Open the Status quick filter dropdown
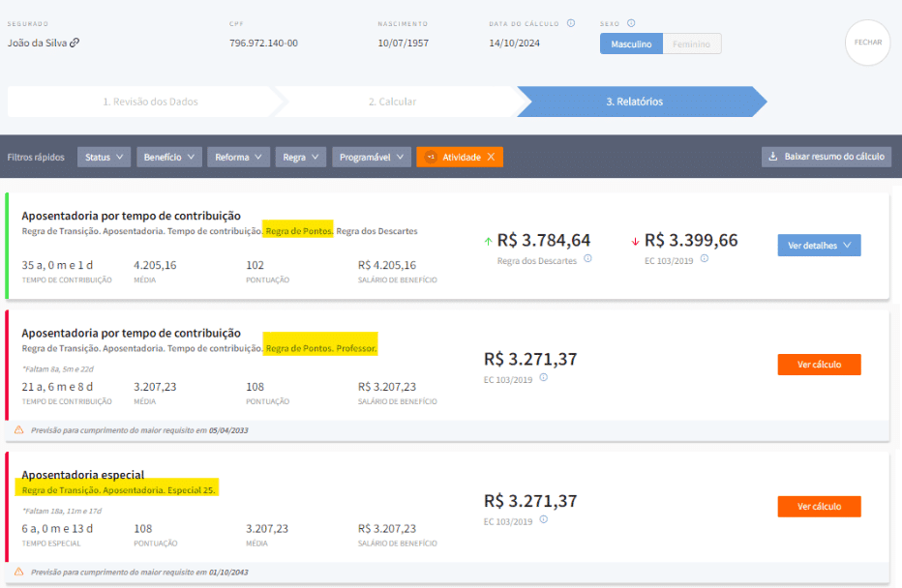 [104, 157]
